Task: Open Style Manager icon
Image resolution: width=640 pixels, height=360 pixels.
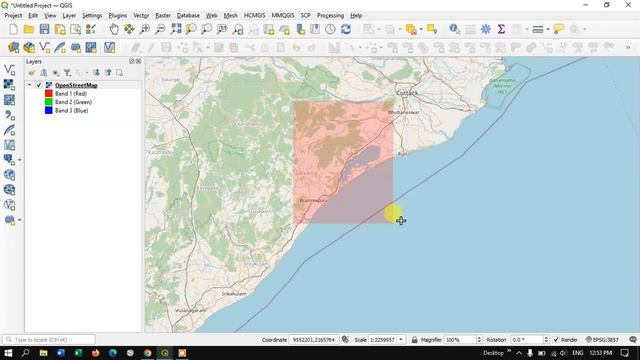Action: coord(91,29)
